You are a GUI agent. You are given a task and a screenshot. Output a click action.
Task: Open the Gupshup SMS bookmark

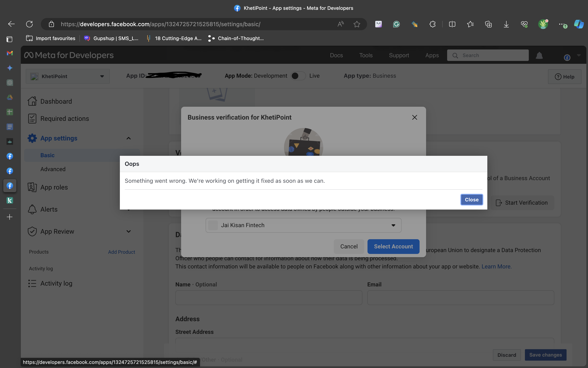point(111,38)
